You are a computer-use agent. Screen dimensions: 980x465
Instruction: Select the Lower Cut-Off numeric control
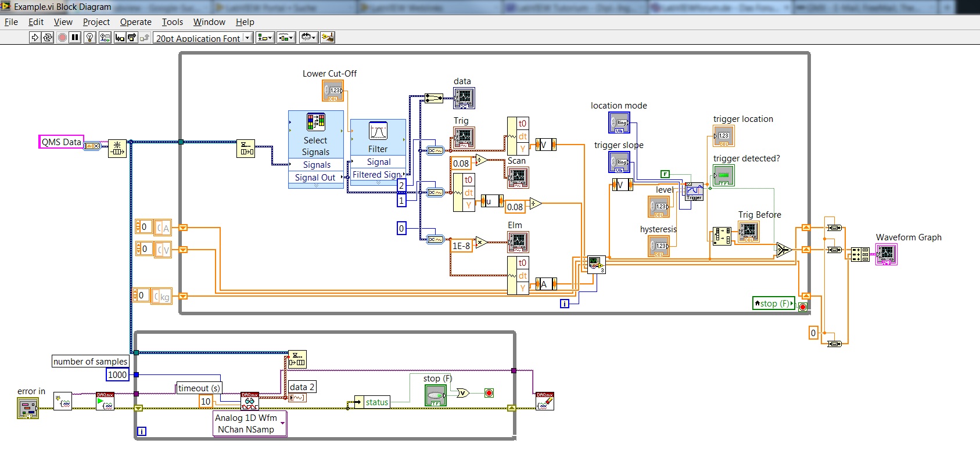tap(333, 91)
